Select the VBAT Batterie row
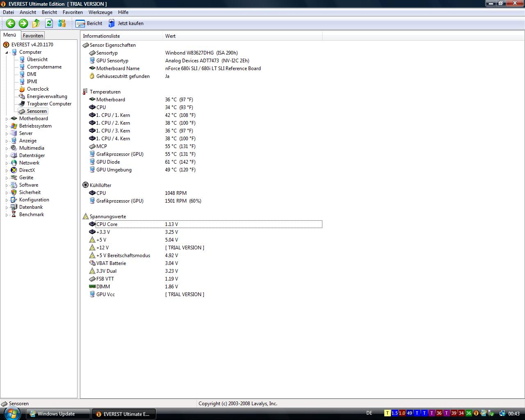Screen dimensions: 525x420 pyautogui.click(x=205, y=263)
